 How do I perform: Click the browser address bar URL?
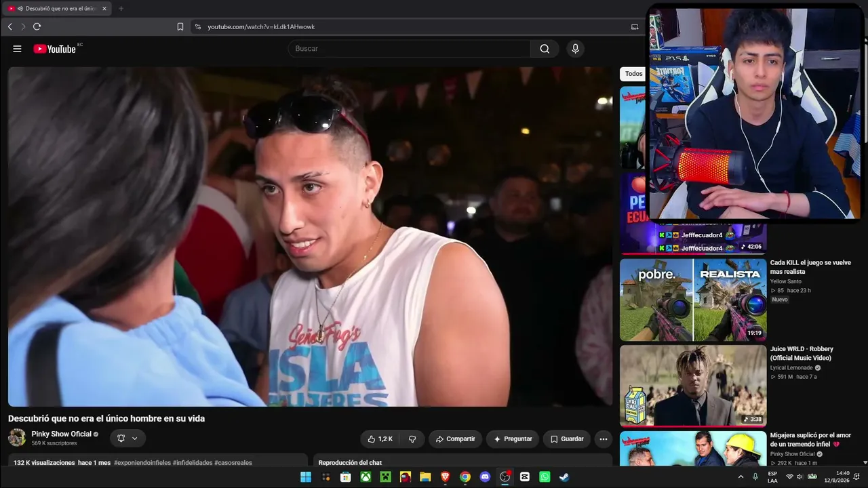[x=261, y=26]
